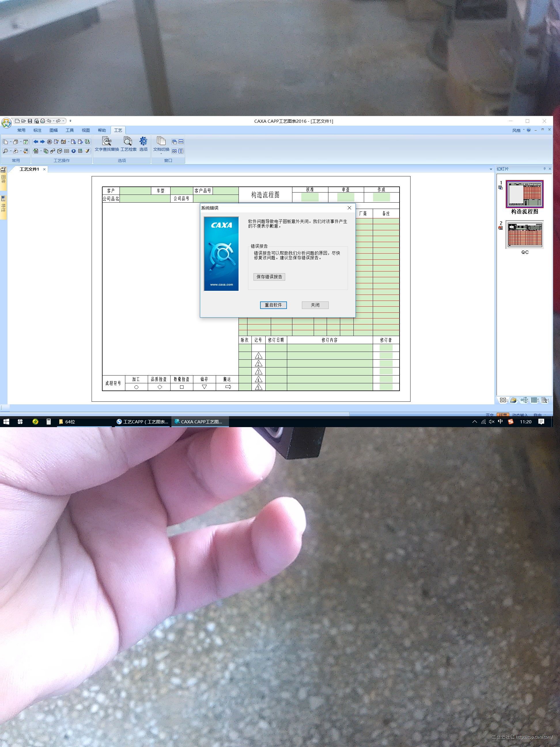This screenshot has height=747, width=560.
Task: Click the blue right arrow next-page icon
Action: coord(43,142)
